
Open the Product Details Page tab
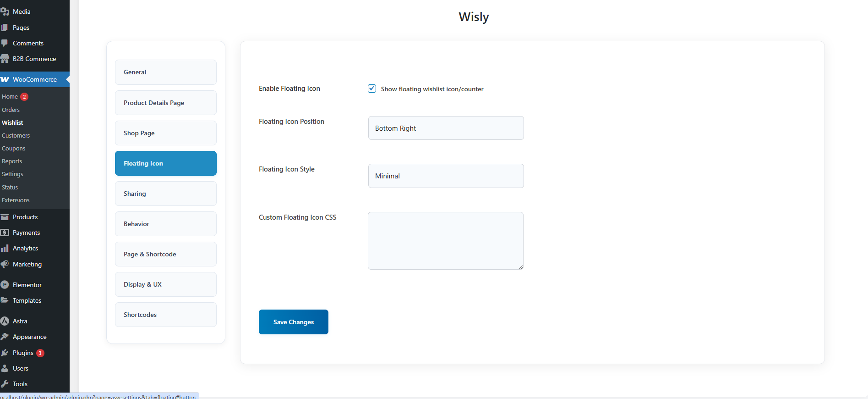point(165,103)
